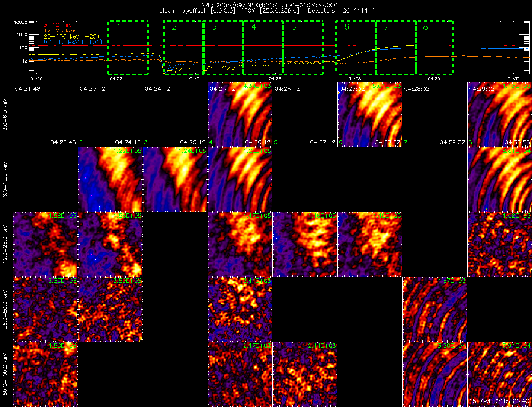Open the 3.0-6.0 keV image for interval 4
This screenshot has width=532, height=407.
[240, 114]
